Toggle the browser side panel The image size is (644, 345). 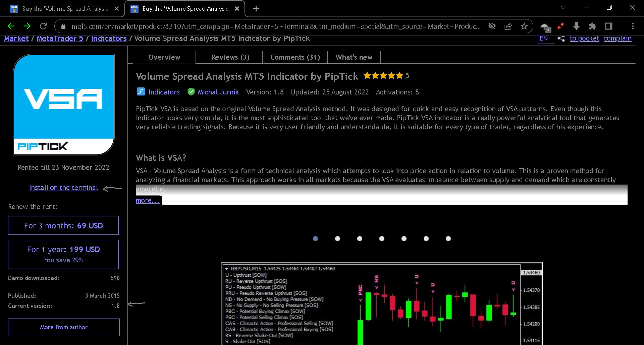[x=609, y=26]
